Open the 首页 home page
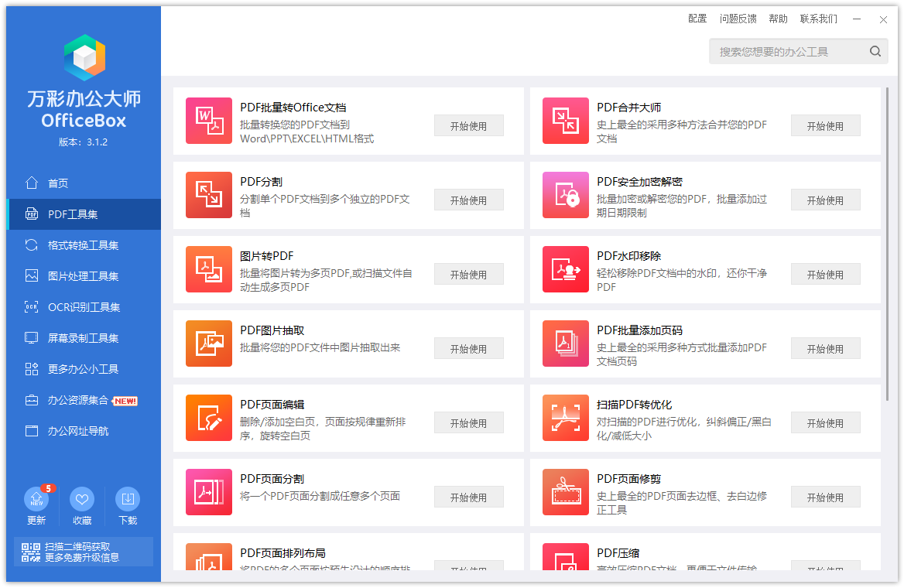 pos(84,183)
